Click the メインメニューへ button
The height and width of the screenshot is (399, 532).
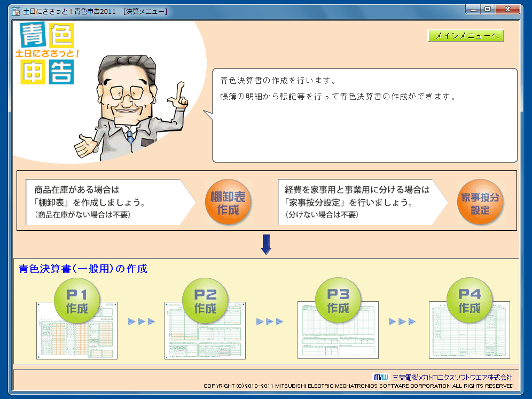tap(466, 36)
